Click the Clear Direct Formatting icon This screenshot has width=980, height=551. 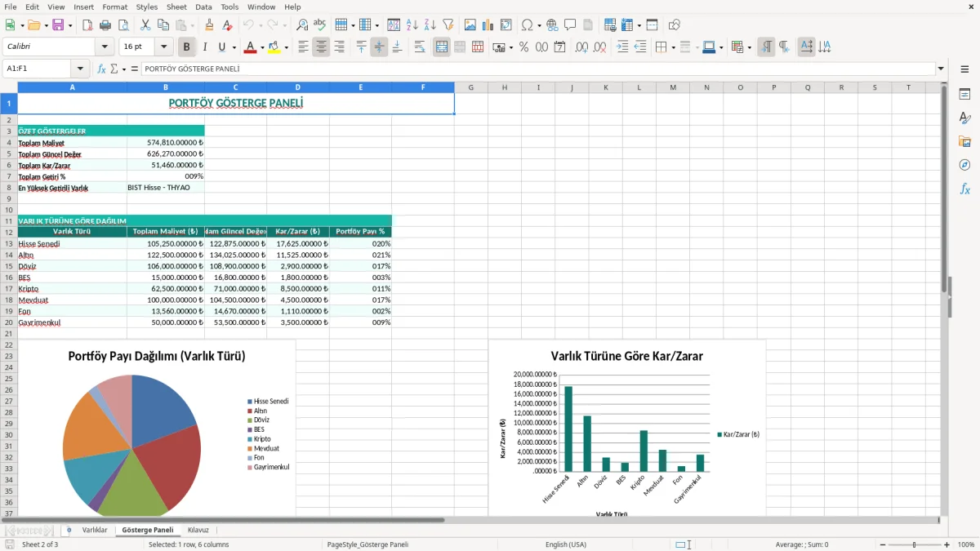(226, 25)
